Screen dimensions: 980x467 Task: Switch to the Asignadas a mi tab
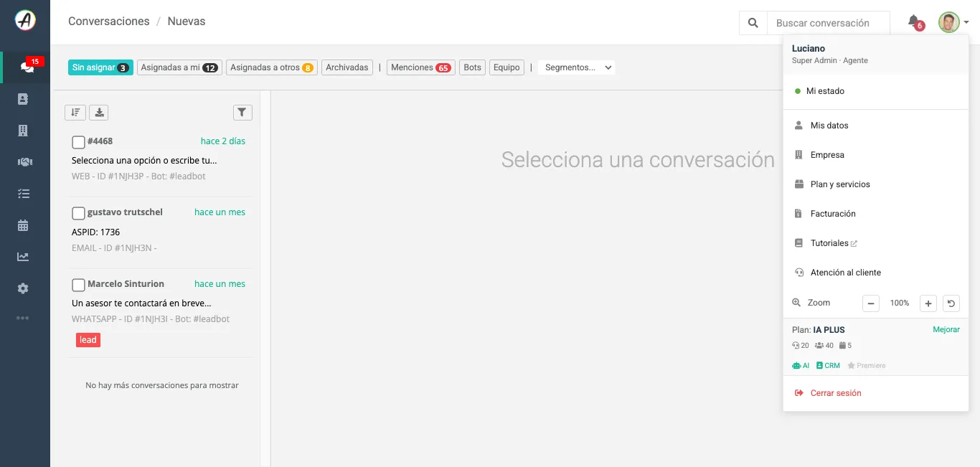pos(179,67)
